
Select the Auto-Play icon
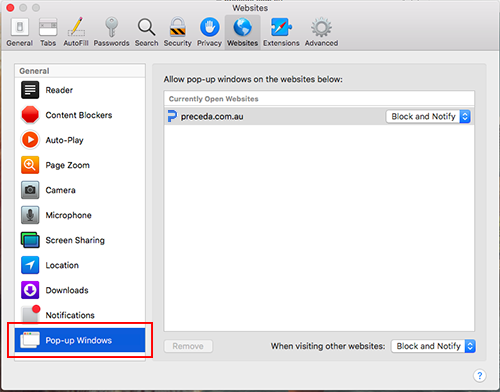(x=30, y=140)
